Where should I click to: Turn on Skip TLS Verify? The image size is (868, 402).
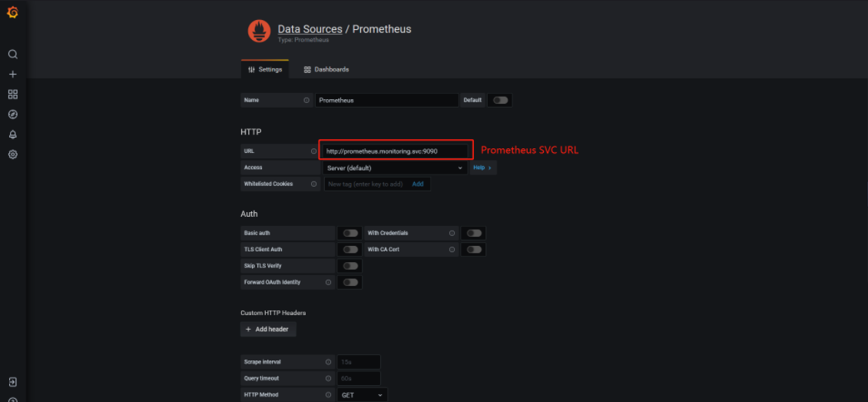[x=350, y=266]
